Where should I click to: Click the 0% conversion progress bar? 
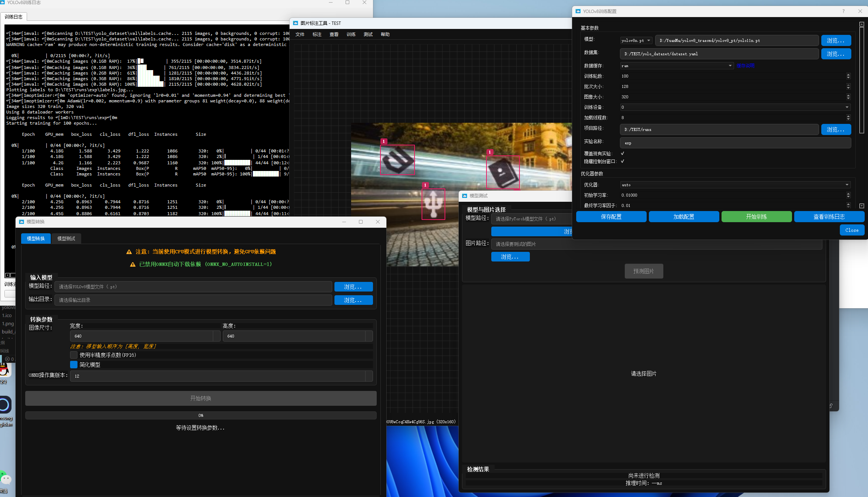(x=201, y=415)
